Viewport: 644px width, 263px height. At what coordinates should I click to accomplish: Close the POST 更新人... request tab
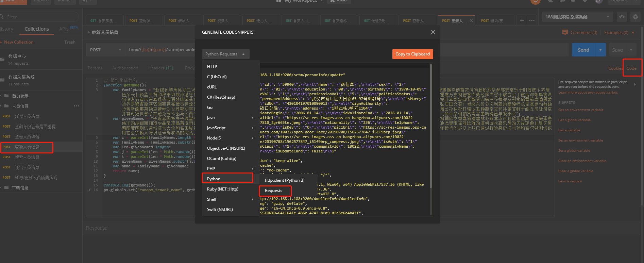[x=471, y=20]
